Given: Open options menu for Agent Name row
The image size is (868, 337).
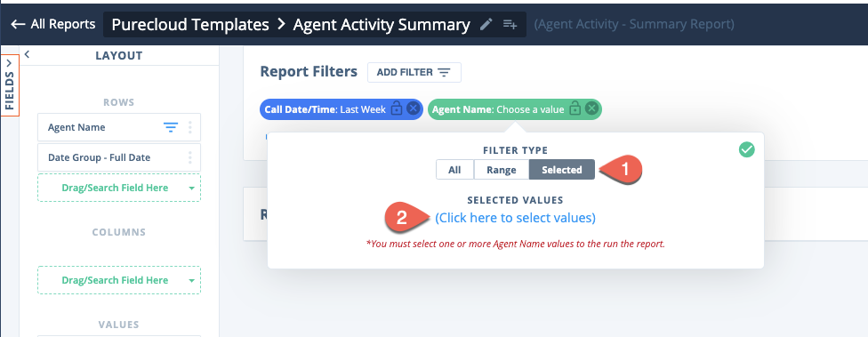Looking at the screenshot, I should tap(190, 127).
